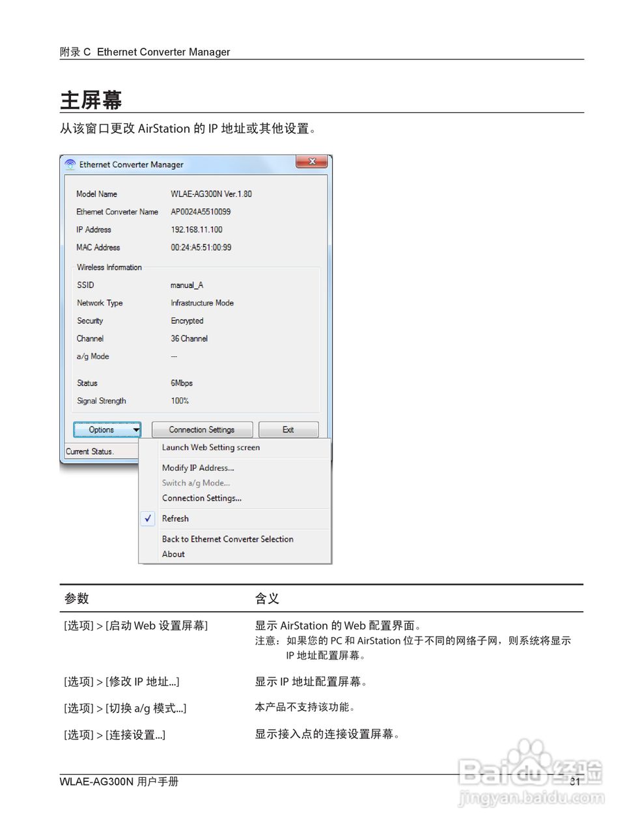Open the Options dropdown arrow
Viewport: 644px width, 834px height.
134,429
